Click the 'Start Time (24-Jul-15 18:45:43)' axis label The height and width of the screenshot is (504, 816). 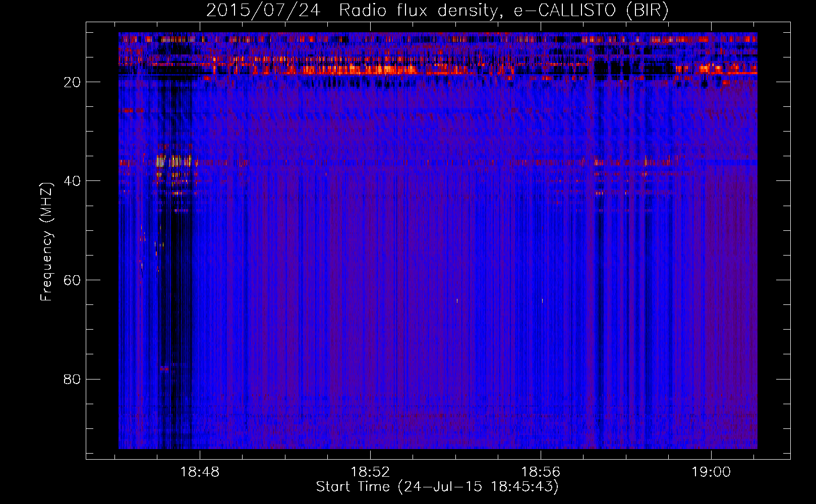point(437,487)
